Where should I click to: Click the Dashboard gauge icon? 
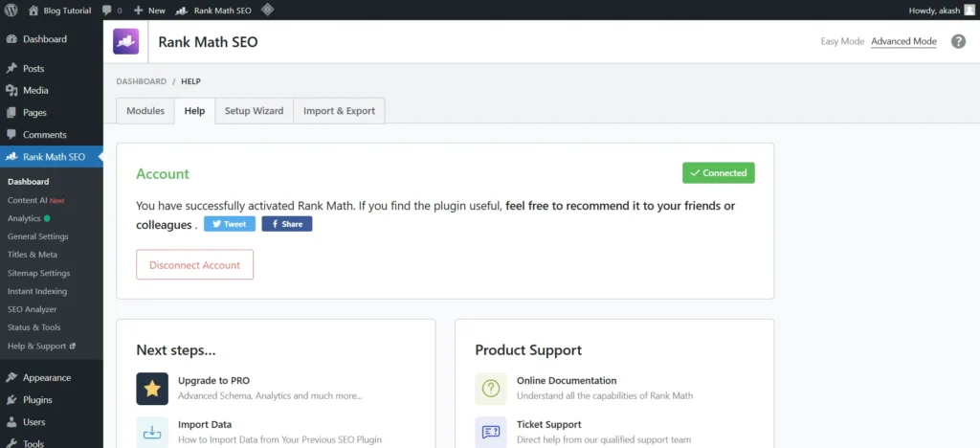point(11,38)
